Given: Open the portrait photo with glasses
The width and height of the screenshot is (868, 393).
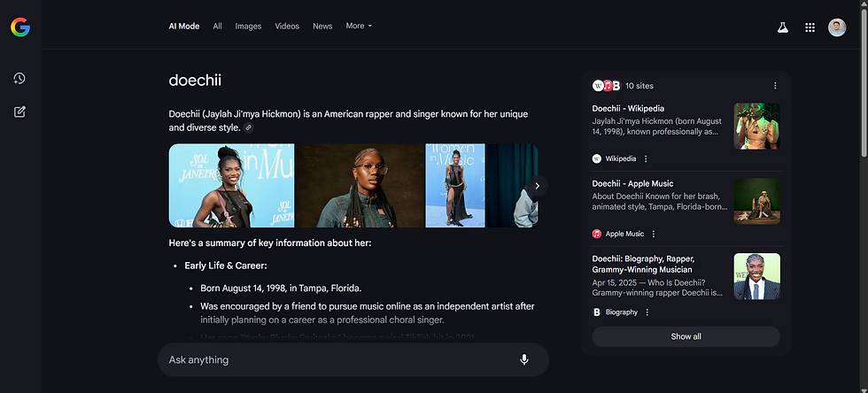Looking at the screenshot, I should [x=360, y=185].
